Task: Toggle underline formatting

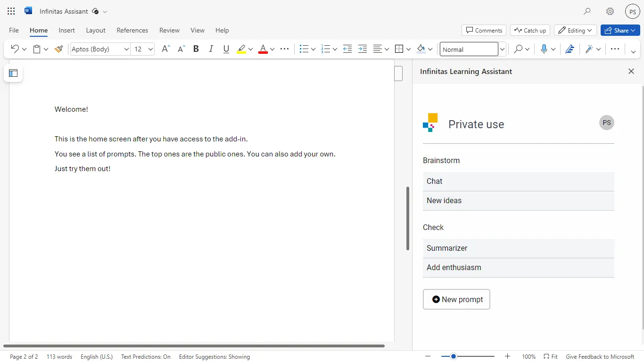Action: tap(226, 49)
